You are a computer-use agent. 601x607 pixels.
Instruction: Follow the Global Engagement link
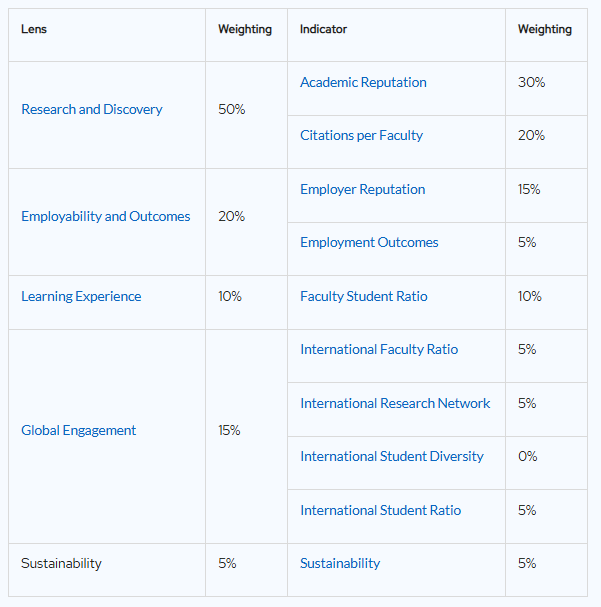pyautogui.click(x=78, y=430)
